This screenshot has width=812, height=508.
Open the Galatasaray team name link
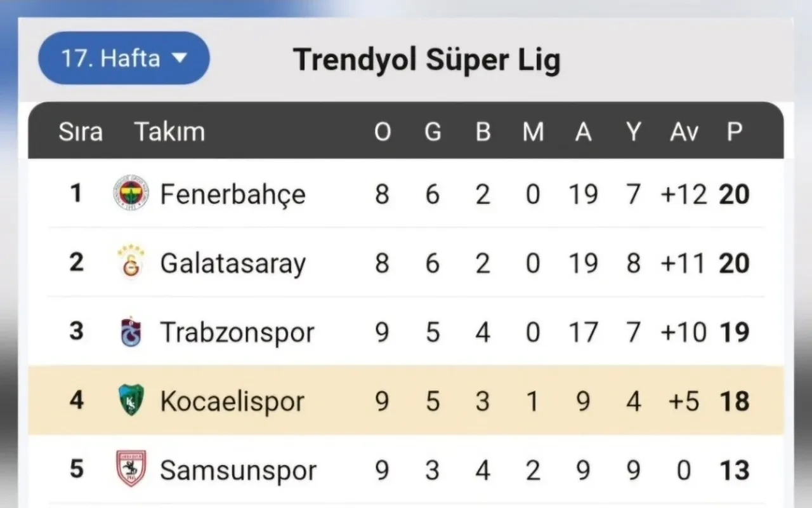pos(232,263)
